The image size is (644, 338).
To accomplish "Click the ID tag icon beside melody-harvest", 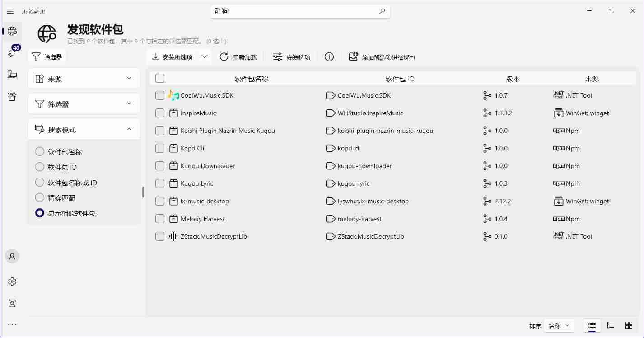I will 330,219.
